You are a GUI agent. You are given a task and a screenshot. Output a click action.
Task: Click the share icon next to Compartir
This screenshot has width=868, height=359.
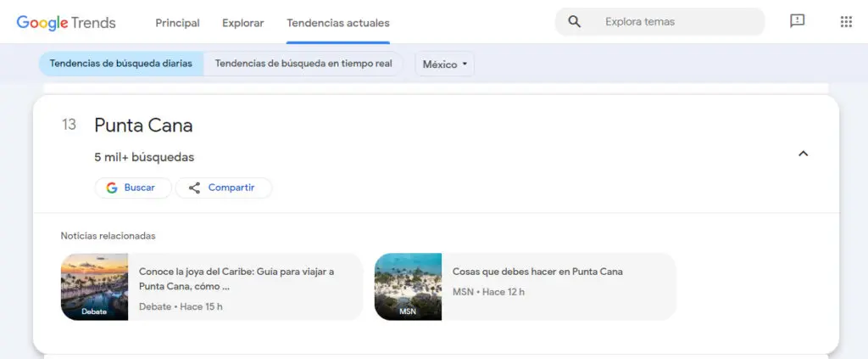(194, 188)
